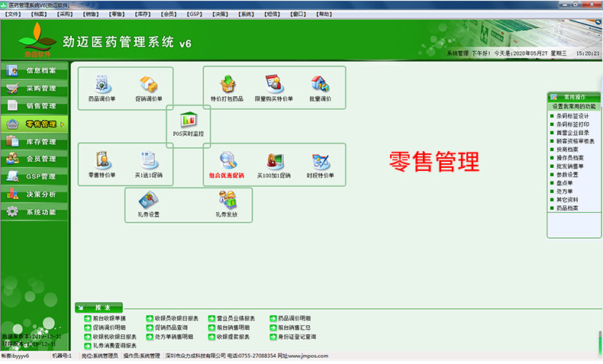
Task: Open 盘点单 shortcut
Action: [x=565, y=183]
